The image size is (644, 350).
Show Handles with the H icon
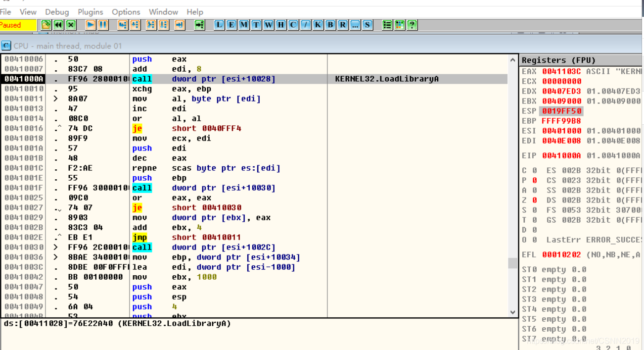coord(281,25)
